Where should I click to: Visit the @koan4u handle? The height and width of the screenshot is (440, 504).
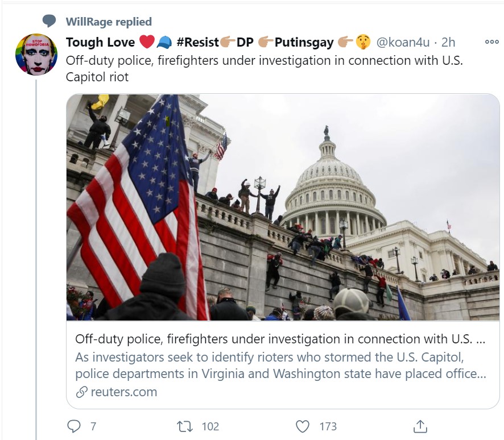[x=404, y=42]
